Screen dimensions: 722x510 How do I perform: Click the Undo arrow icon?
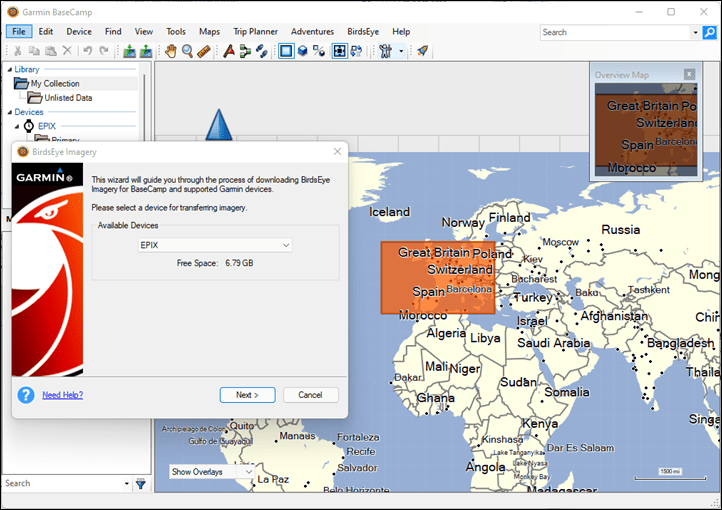[x=87, y=51]
